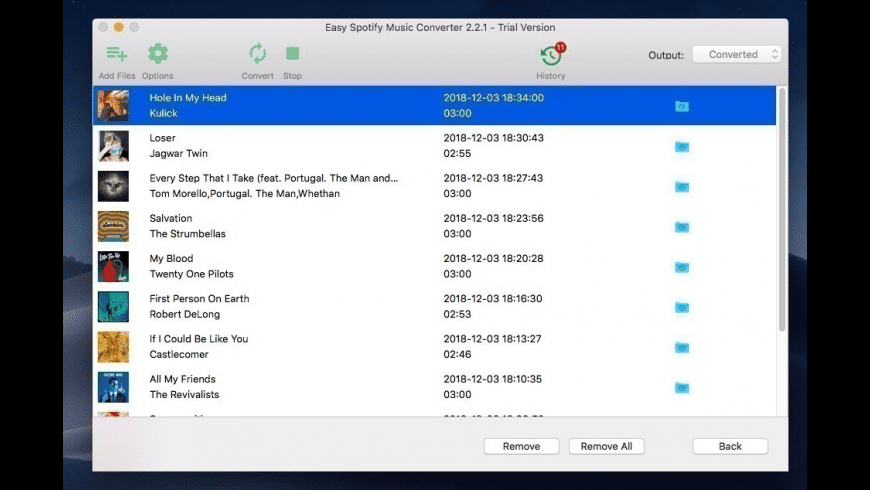Viewport: 870px width, 490px height.
Task: Open folder icon for All My Friends
Action: coord(682,387)
